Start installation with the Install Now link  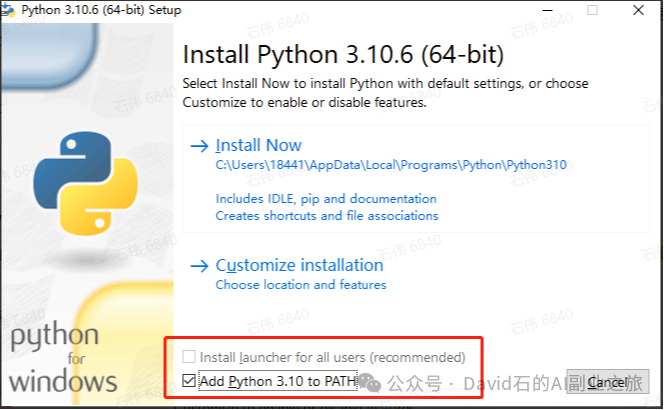tap(258, 145)
